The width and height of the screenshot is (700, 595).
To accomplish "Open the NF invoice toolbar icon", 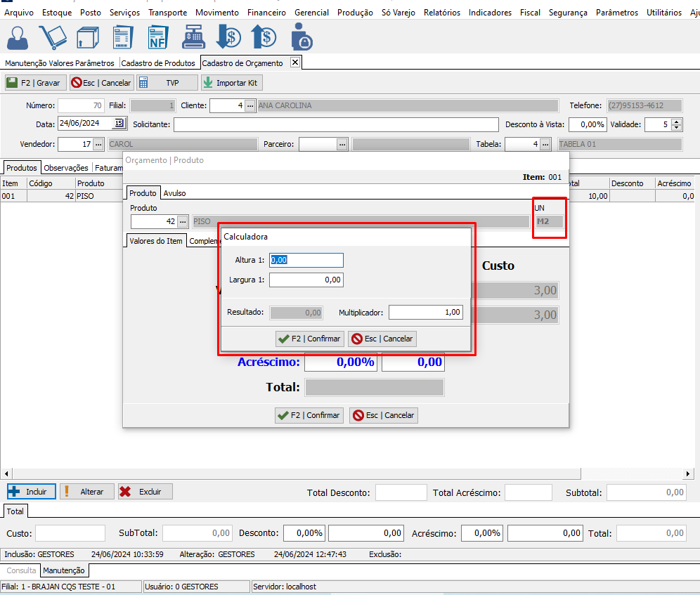I will click(x=159, y=37).
